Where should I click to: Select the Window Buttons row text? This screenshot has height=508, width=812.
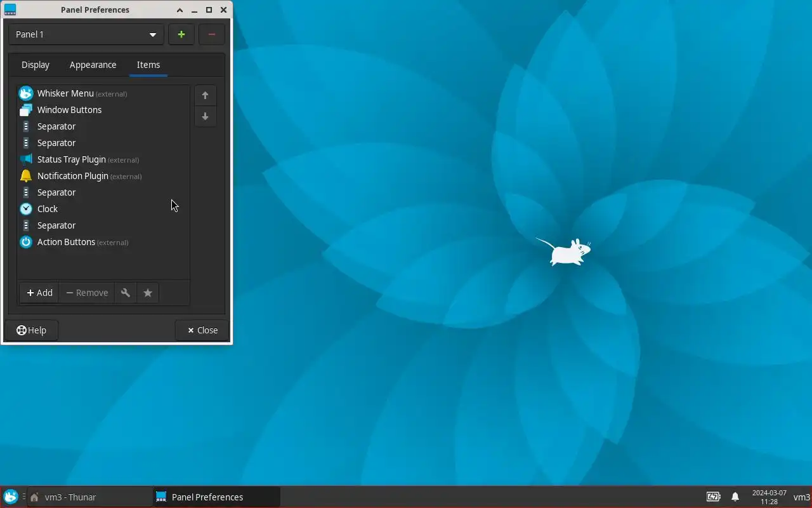[69, 110]
